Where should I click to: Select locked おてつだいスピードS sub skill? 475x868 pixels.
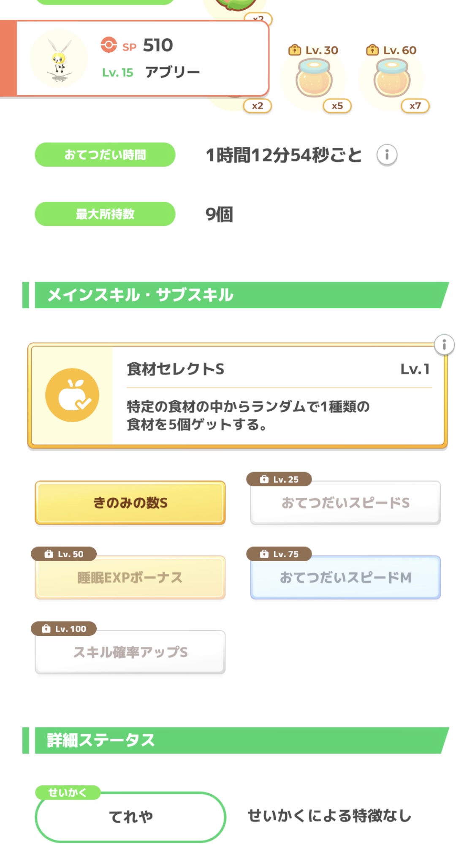345,503
